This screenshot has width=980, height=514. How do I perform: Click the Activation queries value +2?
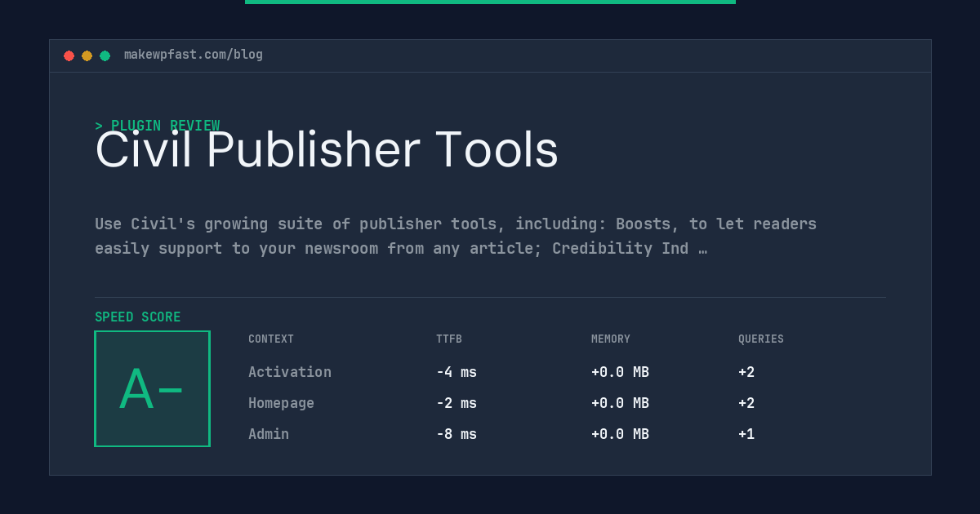[x=746, y=372]
